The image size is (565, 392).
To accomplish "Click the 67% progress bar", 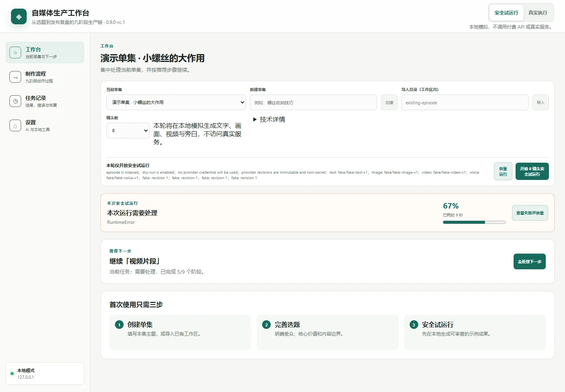I will click(x=474, y=222).
